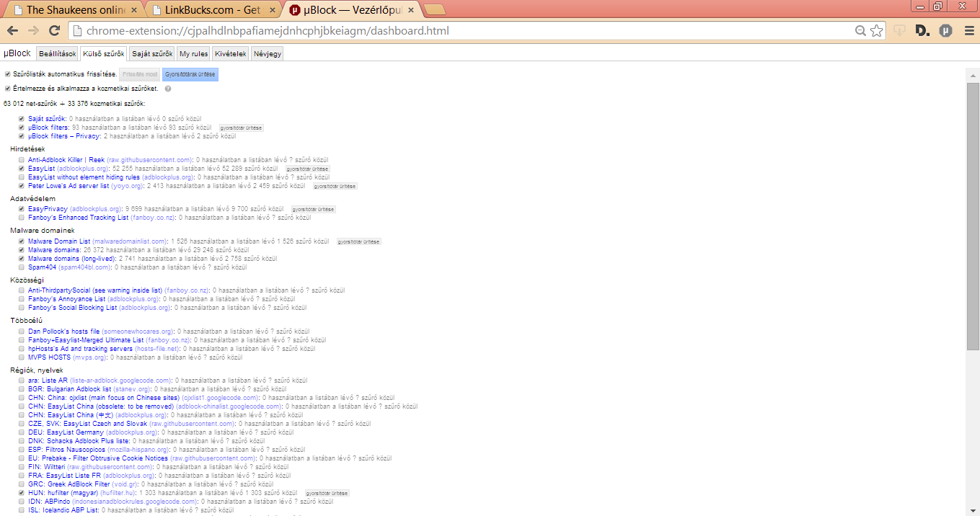Reload the page with refresh icon
This screenshot has width=980, height=516.
coord(54,31)
